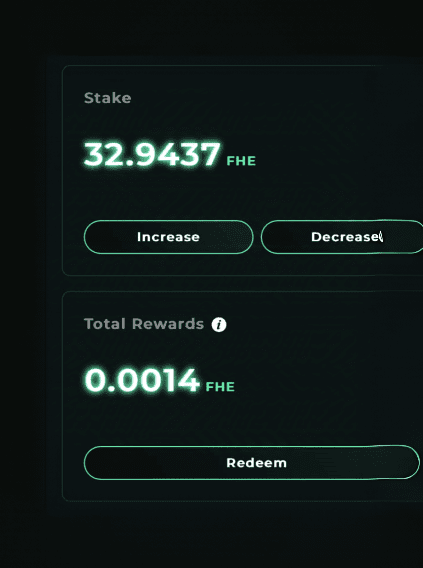Increase the staked FHE amount
Viewport: 423px width, 568px height.
(x=168, y=237)
